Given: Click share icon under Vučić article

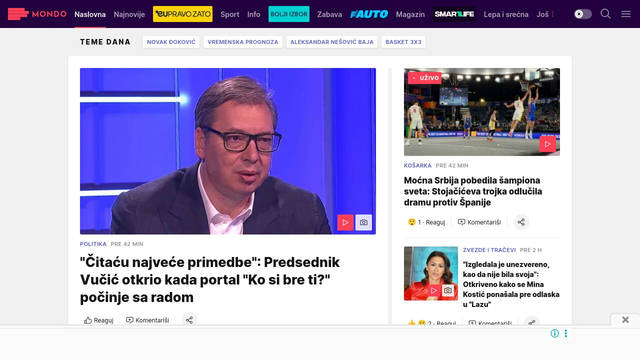Looking at the screenshot, I should click(189, 320).
